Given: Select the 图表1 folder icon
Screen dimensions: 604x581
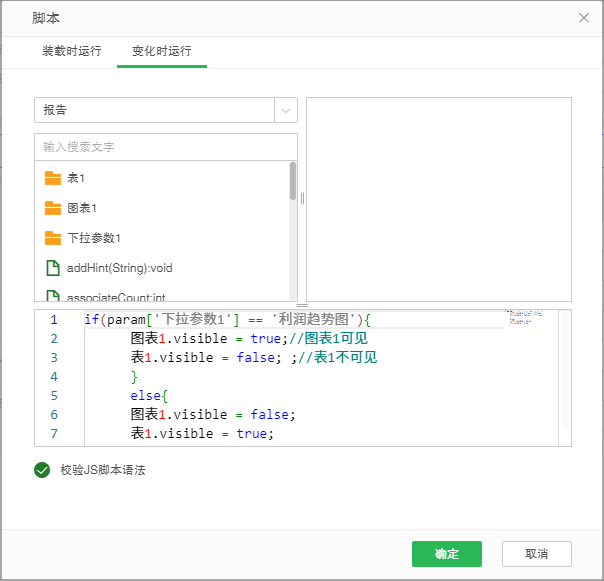Looking at the screenshot, I should point(53,208).
